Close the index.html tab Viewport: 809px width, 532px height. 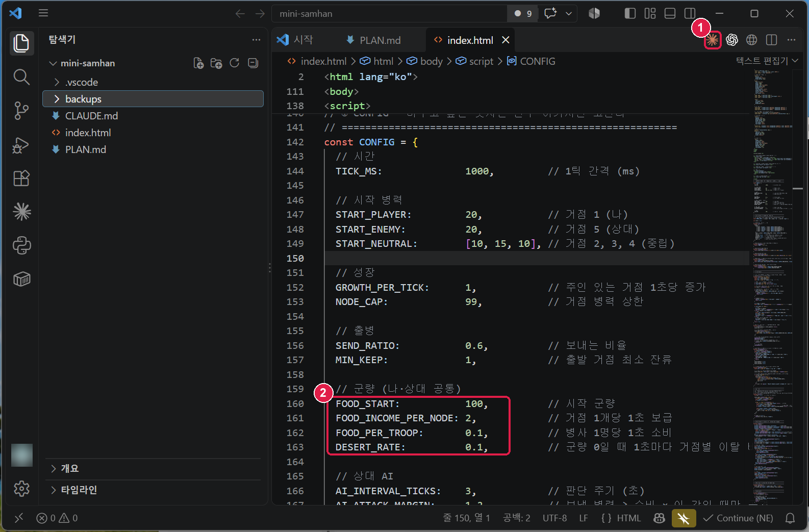pyautogui.click(x=505, y=40)
